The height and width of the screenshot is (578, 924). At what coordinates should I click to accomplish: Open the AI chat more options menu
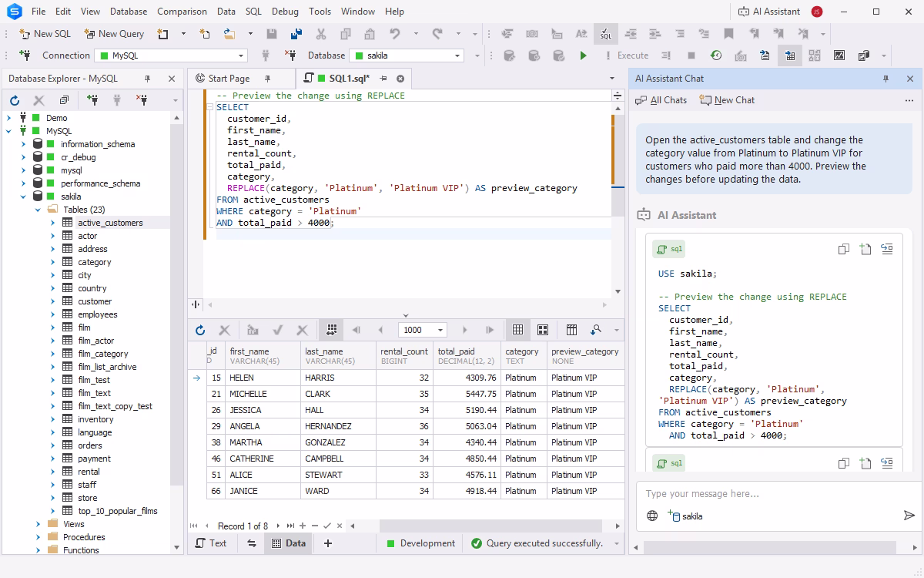click(909, 100)
